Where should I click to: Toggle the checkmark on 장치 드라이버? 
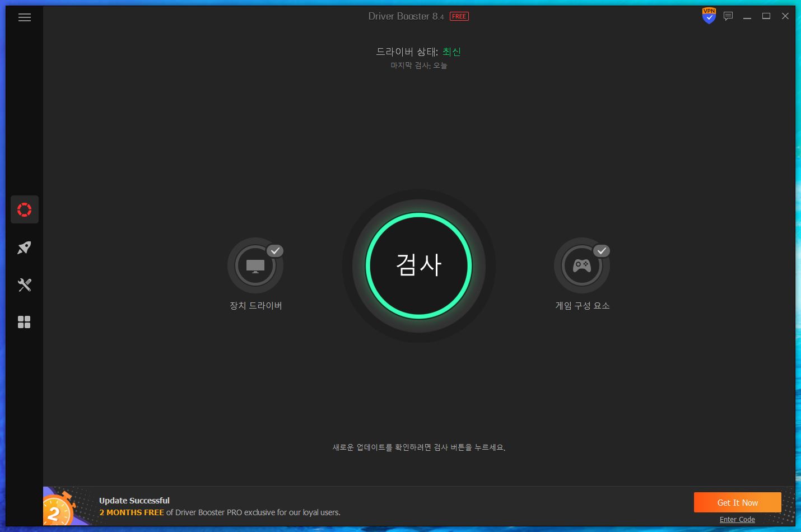click(275, 251)
